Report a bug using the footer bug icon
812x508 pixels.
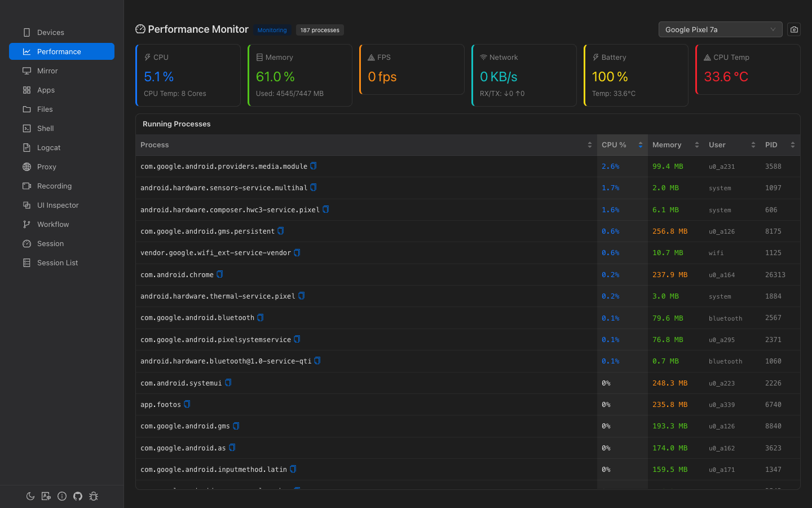[x=94, y=496]
